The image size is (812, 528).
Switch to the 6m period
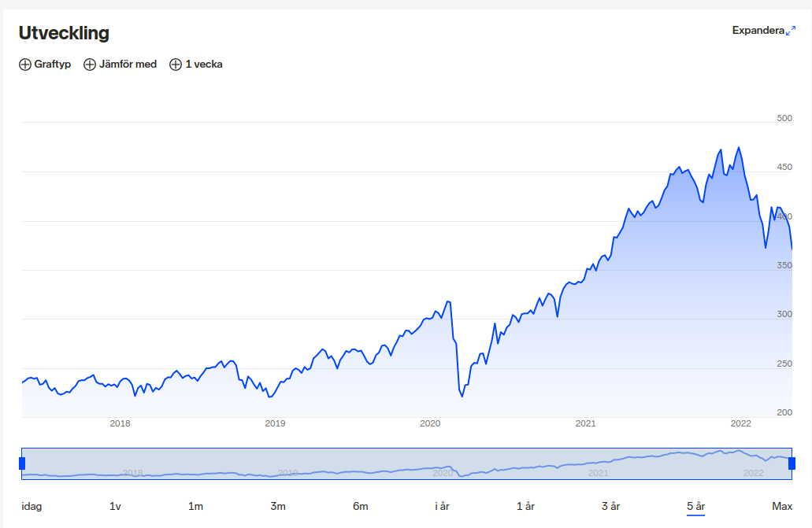[361, 506]
